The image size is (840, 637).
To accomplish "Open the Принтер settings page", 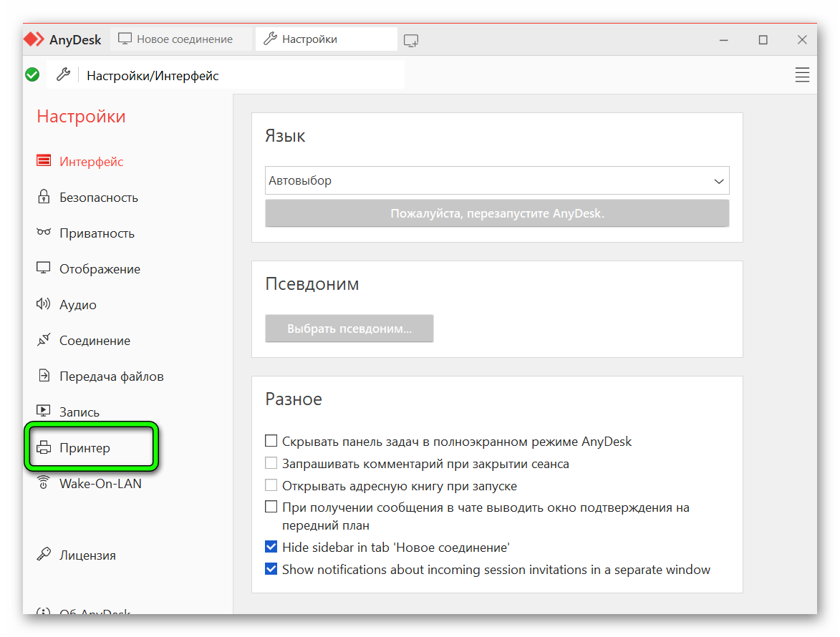I will point(85,447).
